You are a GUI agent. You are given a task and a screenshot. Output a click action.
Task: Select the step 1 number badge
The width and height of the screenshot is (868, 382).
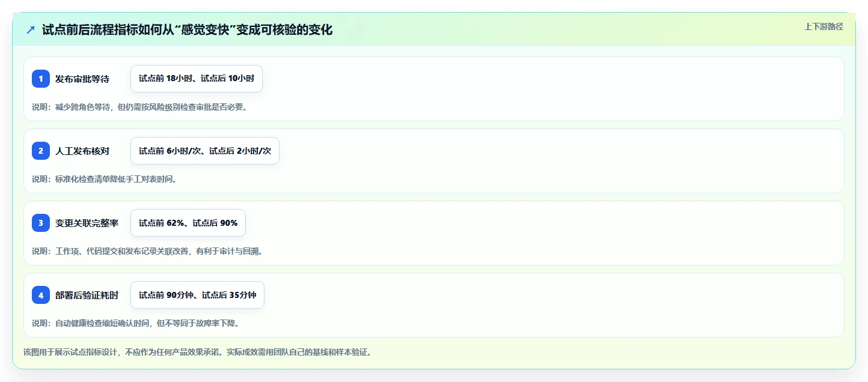41,79
